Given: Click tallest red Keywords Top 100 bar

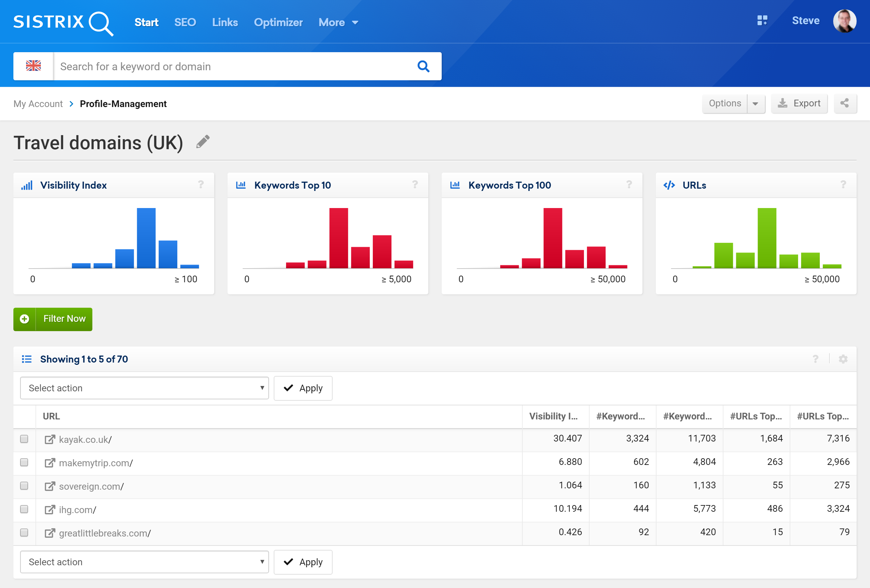Looking at the screenshot, I should 552,238.
